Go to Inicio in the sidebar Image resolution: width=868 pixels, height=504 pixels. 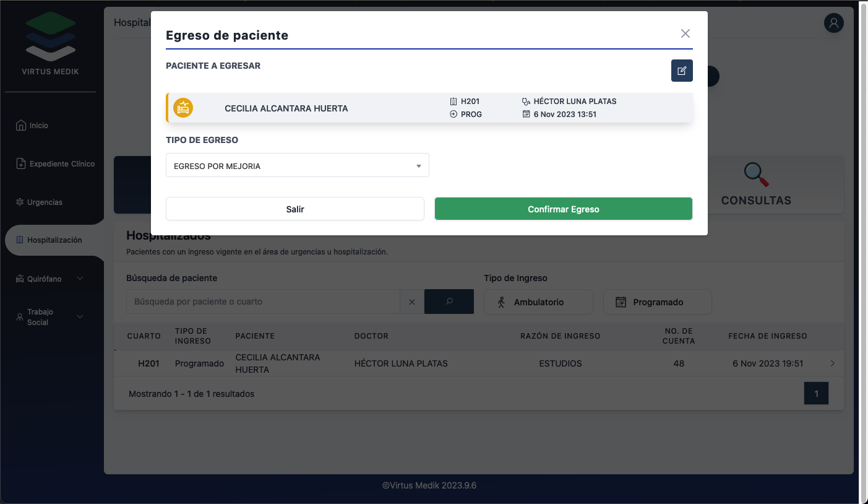[x=38, y=126]
